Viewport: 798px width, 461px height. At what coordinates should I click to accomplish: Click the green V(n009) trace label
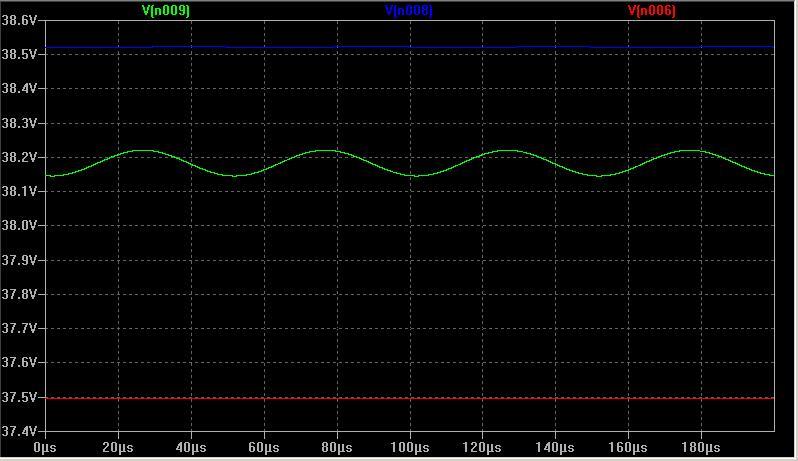click(x=165, y=11)
